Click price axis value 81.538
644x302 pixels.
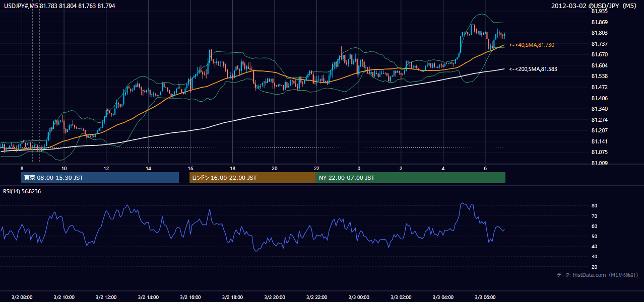click(x=599, y=77)
